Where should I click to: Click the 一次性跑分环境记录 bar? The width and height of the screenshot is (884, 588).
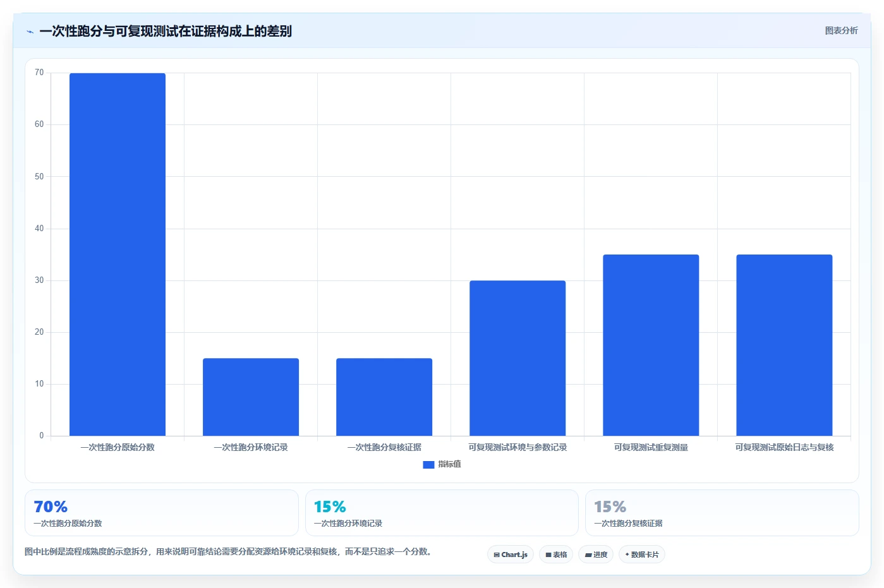[251, 397]
